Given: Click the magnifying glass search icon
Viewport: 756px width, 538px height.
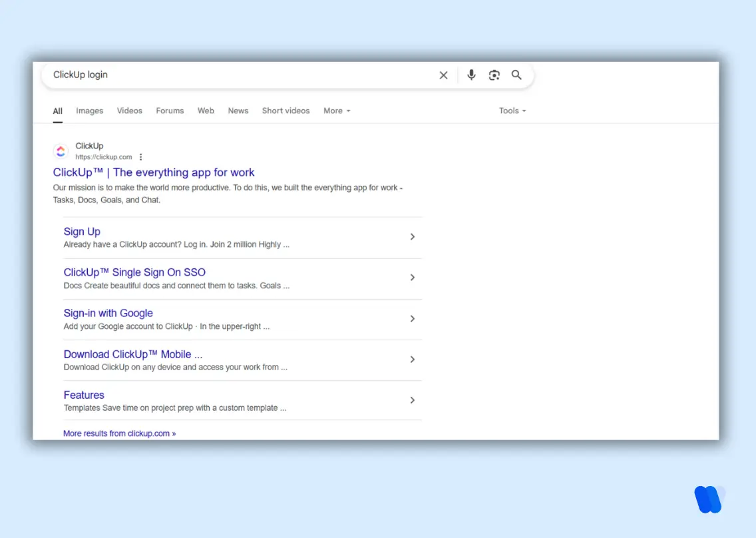Looking at the screenshot, I should [516, 75].
